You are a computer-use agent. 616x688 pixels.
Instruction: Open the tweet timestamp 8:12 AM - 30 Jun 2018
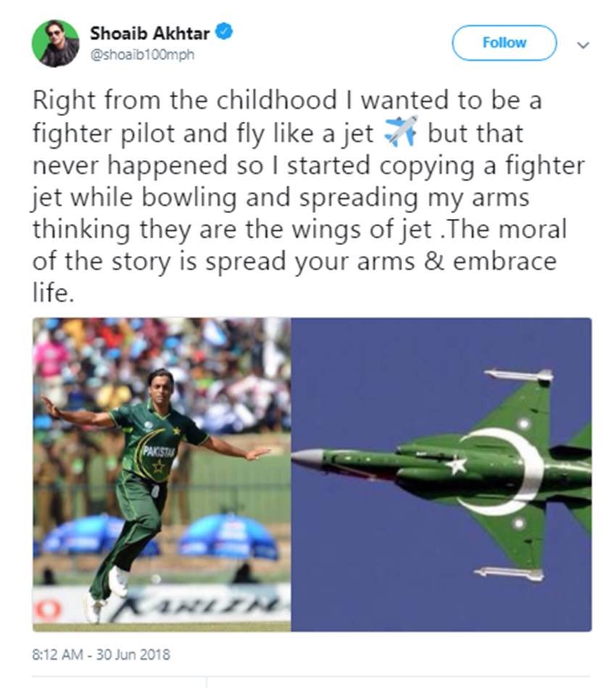(x=101, y=654)
